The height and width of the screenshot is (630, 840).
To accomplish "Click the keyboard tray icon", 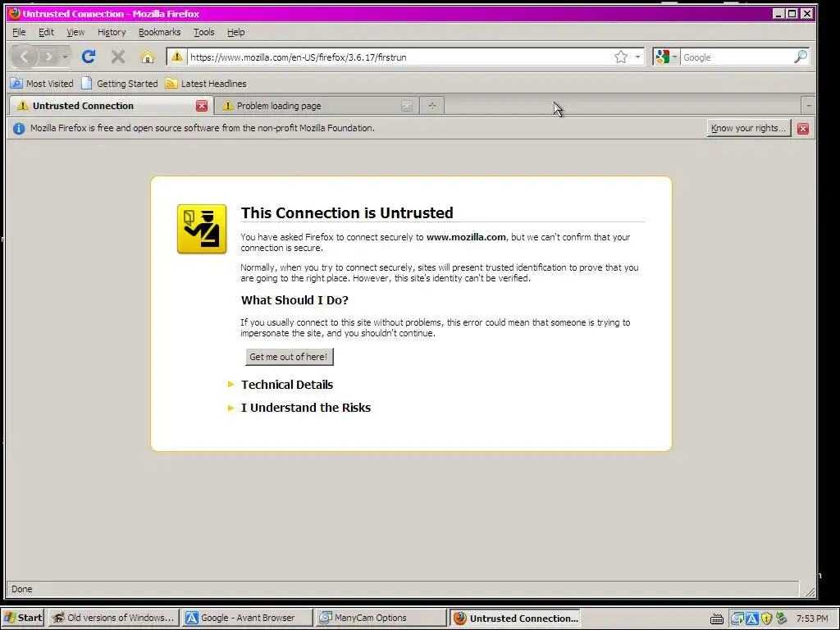I will (x=717, y=619).
